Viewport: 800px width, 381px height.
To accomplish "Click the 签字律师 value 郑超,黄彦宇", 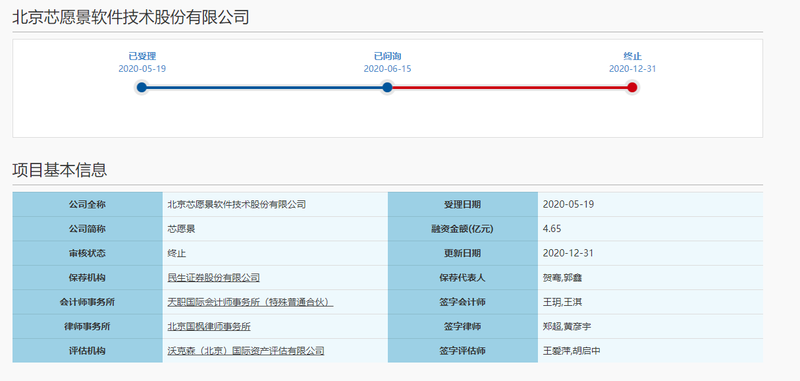I will coord(567,327).
